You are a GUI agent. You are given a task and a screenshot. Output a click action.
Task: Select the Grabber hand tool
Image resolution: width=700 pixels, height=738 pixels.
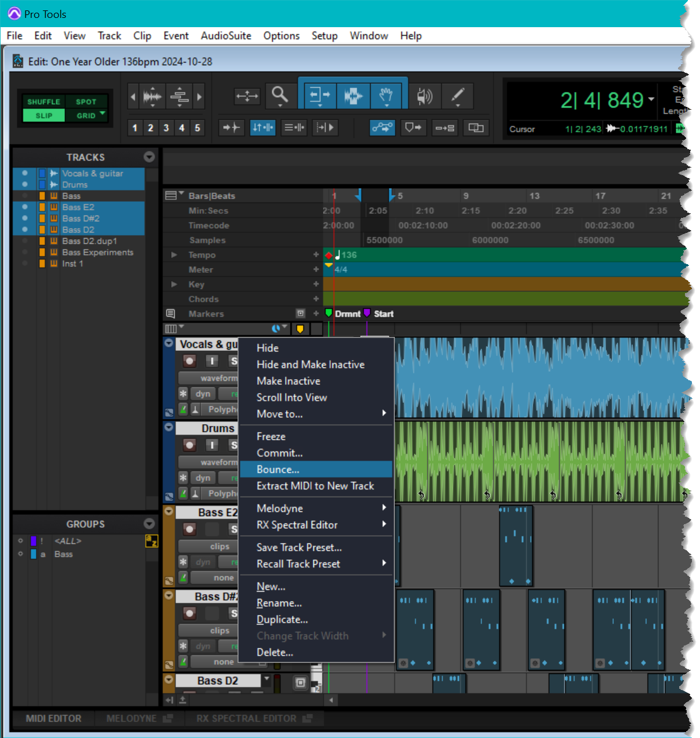[x=386, y=95]
